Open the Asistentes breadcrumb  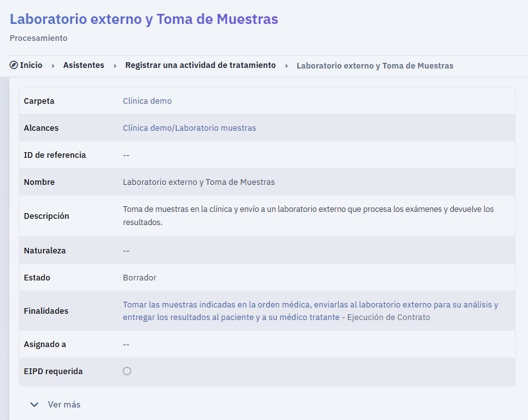[x=84, y=65]
